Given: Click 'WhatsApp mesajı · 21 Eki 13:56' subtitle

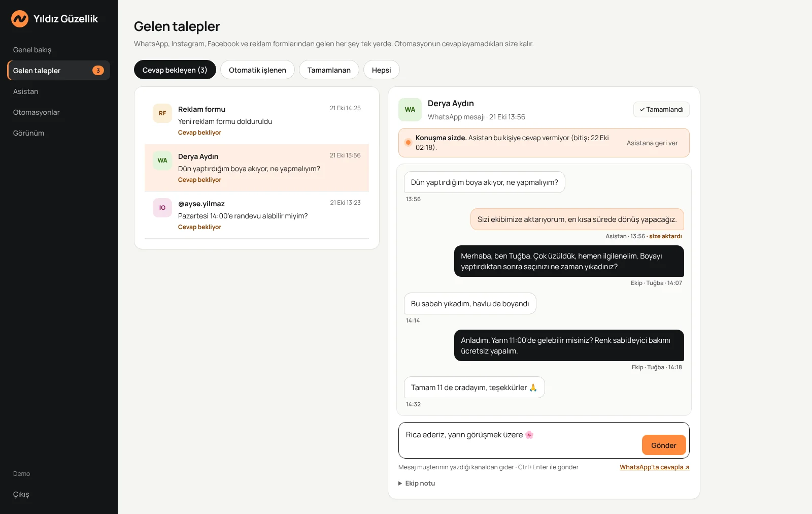Looking at the screenshot, I should (x=477, y=117).
